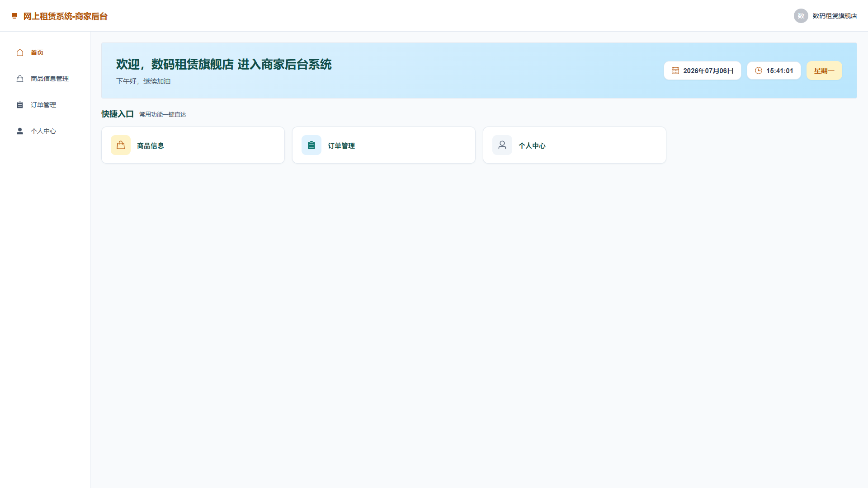868x488 pixels.
Task: Click the clipboard icon beside sidebar 订单管理
Action: (x=20, y=105)
